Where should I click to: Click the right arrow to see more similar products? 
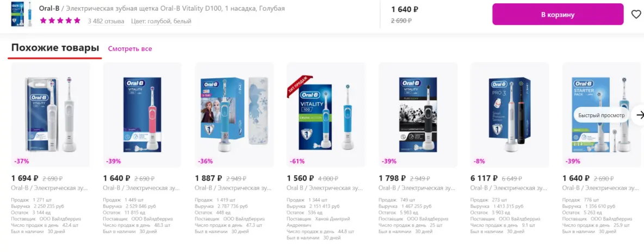click(x=639, y=115)
